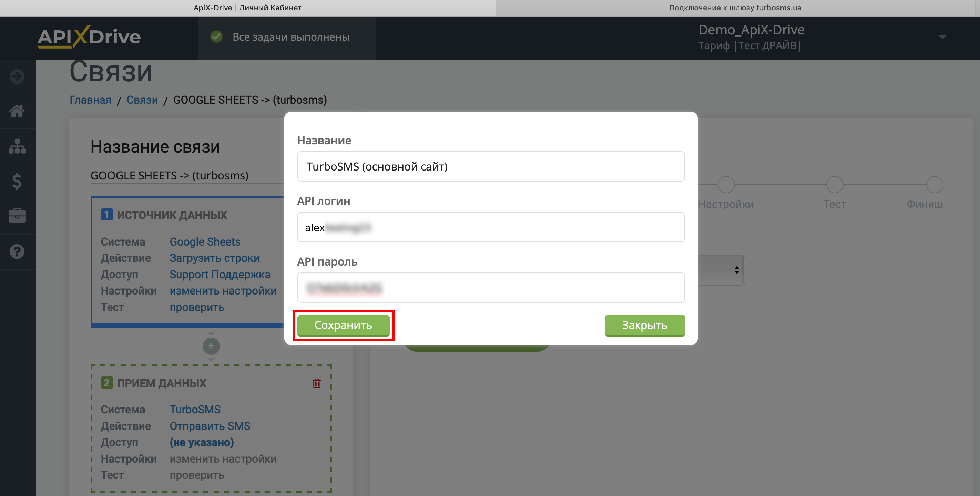Image resolution: width=980 pixels, height=496 pixels.
Task: Click the plus icon between data blocks
Action: tap(211, 346)
